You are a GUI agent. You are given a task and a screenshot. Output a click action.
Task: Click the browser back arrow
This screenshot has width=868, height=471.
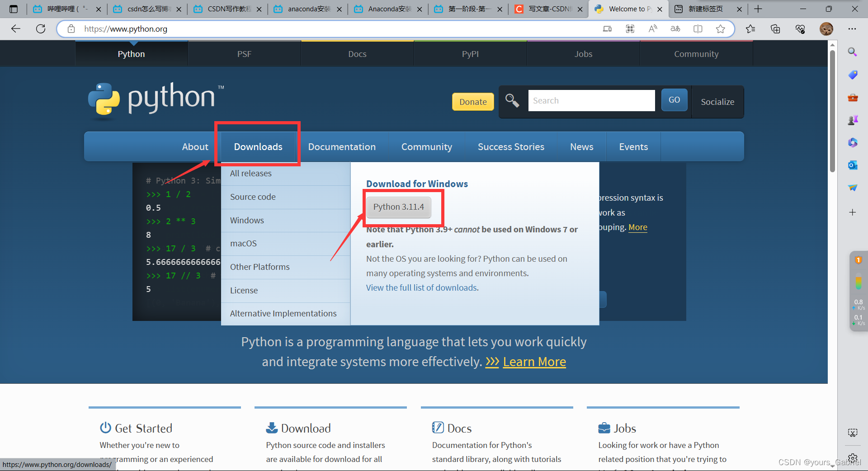coord(16,29)
